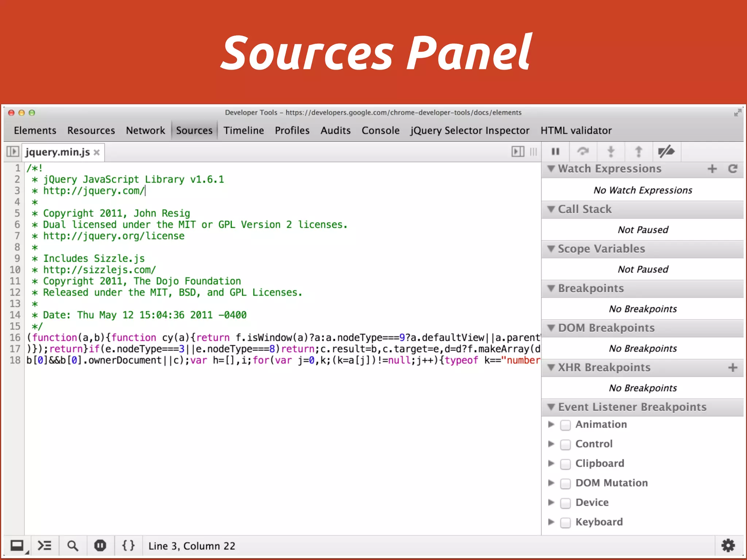The width and height of the screenshot is (747, 560).
Task: Collapse the DOM Breakpoints section
Action: click(x=551, y=328)
